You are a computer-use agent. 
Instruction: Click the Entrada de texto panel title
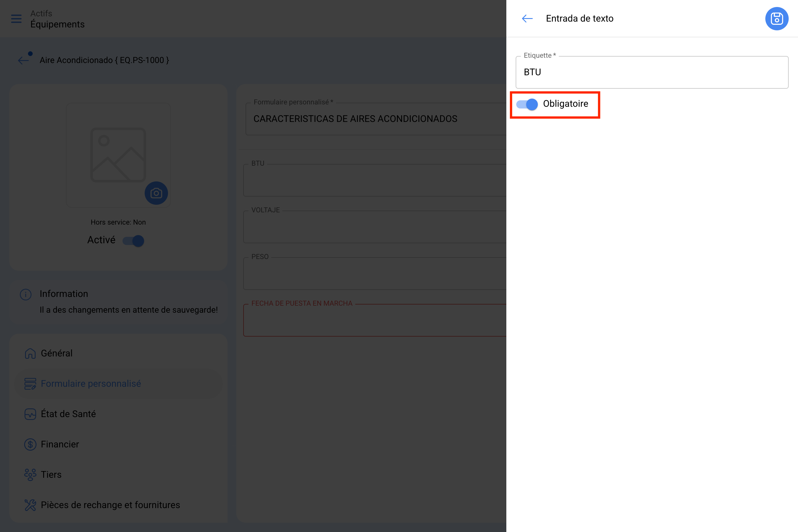click(580, 19)
